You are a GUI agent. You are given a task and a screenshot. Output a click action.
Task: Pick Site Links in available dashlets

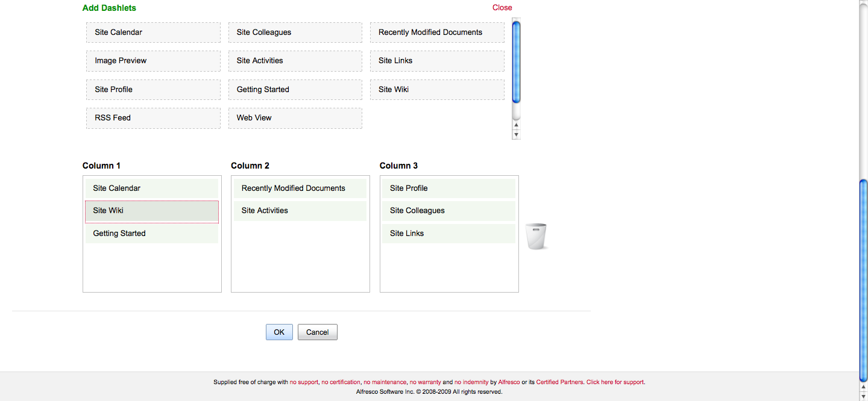(437, 61)
